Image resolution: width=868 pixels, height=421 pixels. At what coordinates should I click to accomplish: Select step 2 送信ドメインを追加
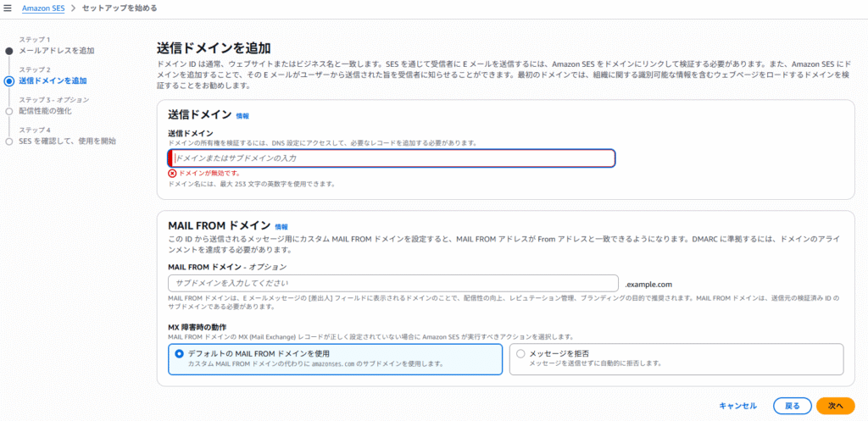[x=53, y=80]
